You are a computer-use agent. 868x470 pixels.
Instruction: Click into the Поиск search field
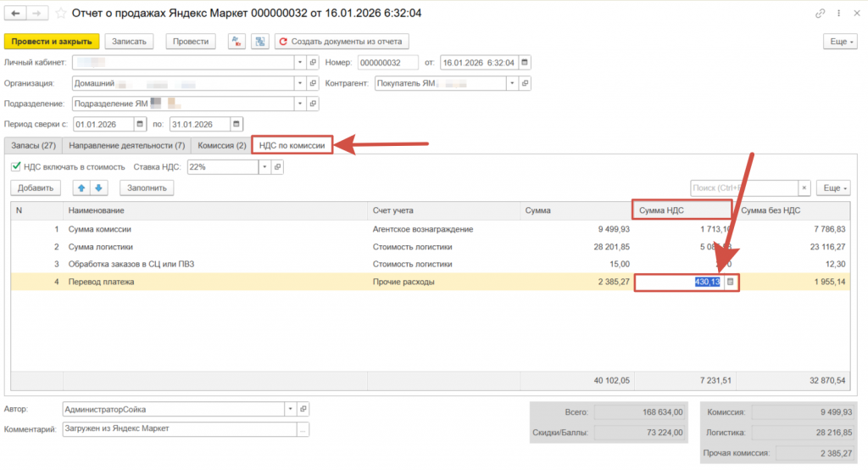[743, 188]
